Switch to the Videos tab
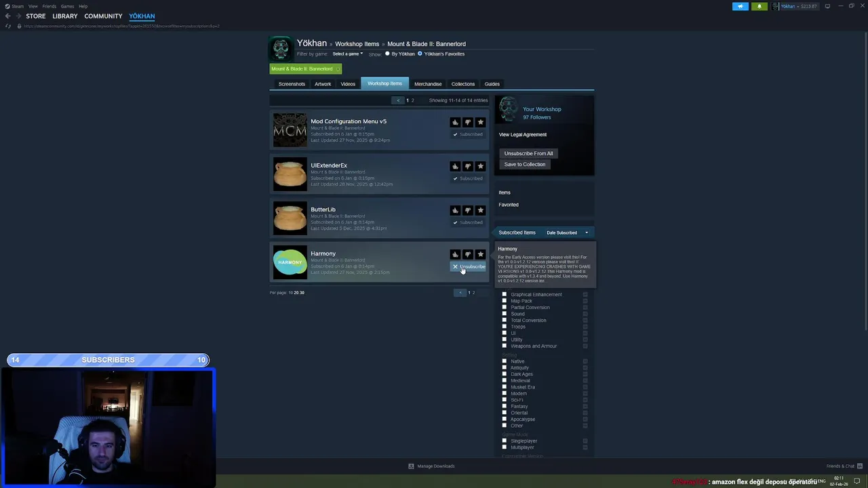The height and width of the screenshot is (488, 868). (x=348, y=84)
